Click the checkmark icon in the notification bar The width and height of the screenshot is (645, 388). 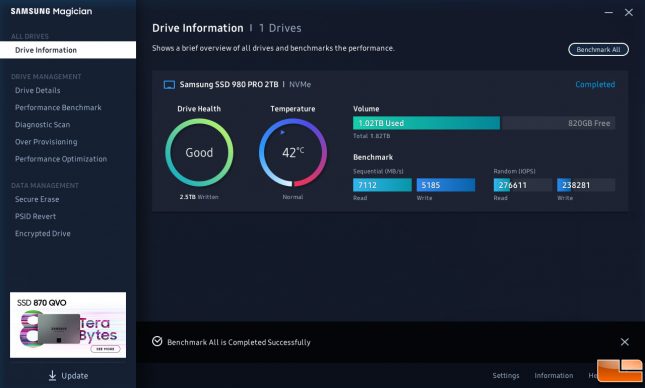[157, 342]
